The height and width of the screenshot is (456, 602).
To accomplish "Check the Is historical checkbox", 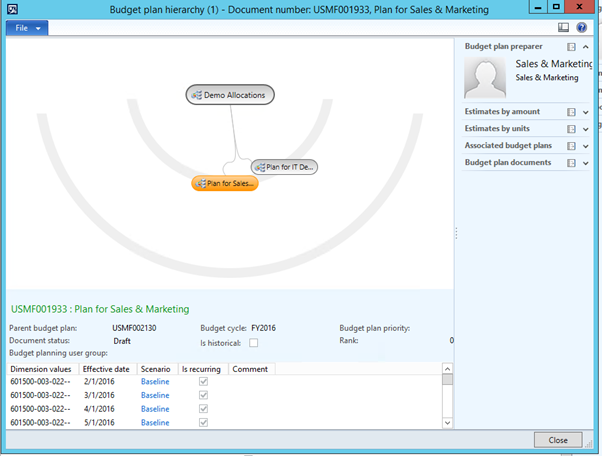I will tap(253, 343).
